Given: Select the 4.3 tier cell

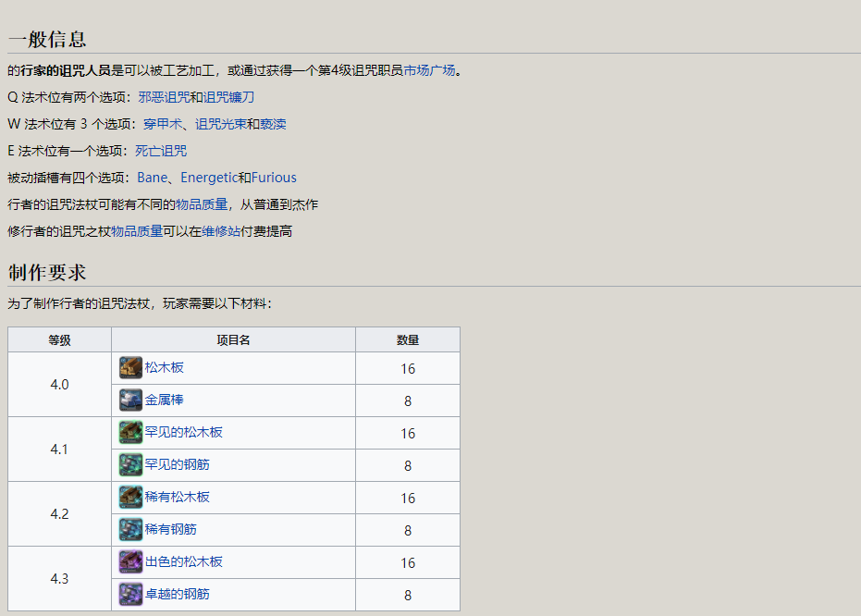Looking at the screenshot, I should [59, 579].
